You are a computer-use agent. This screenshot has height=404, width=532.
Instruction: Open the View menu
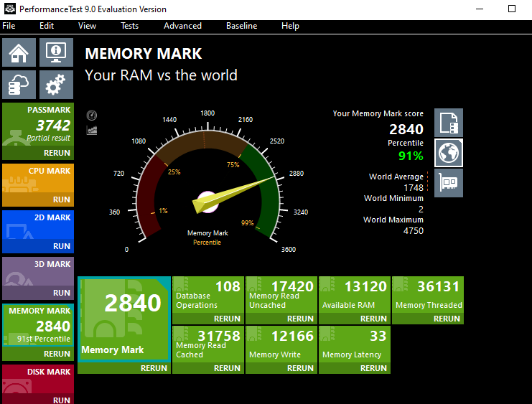tap(87, 26)
